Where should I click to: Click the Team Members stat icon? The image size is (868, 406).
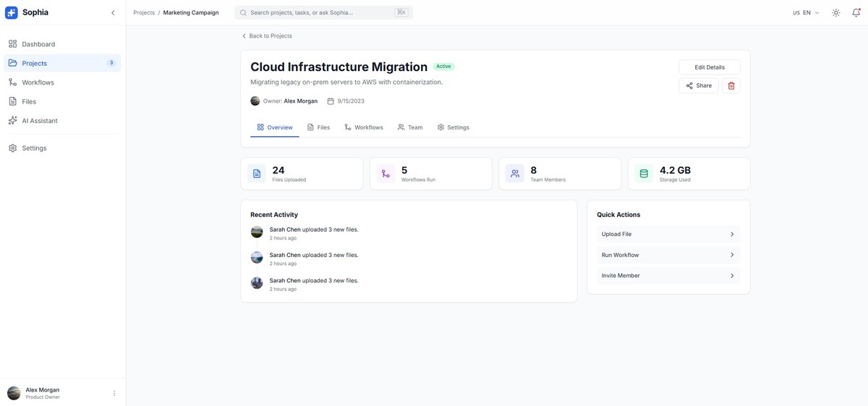coord(514,174)
